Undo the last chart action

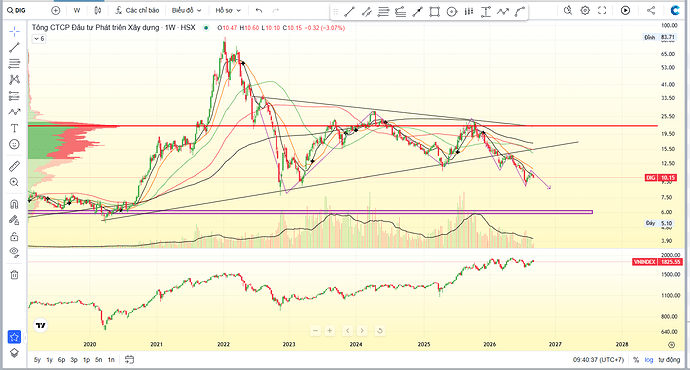click(259, 10)
